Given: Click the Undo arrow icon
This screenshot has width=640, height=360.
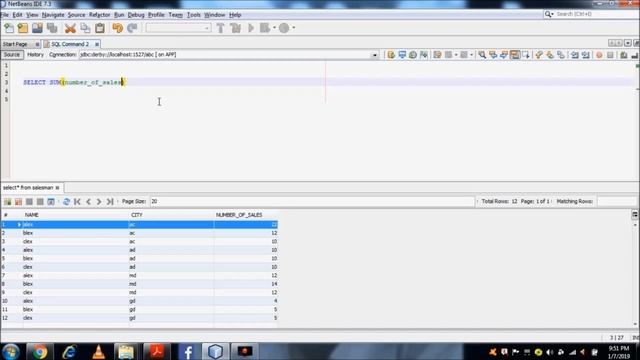Looking at the screenshot, I should point(118,28).
